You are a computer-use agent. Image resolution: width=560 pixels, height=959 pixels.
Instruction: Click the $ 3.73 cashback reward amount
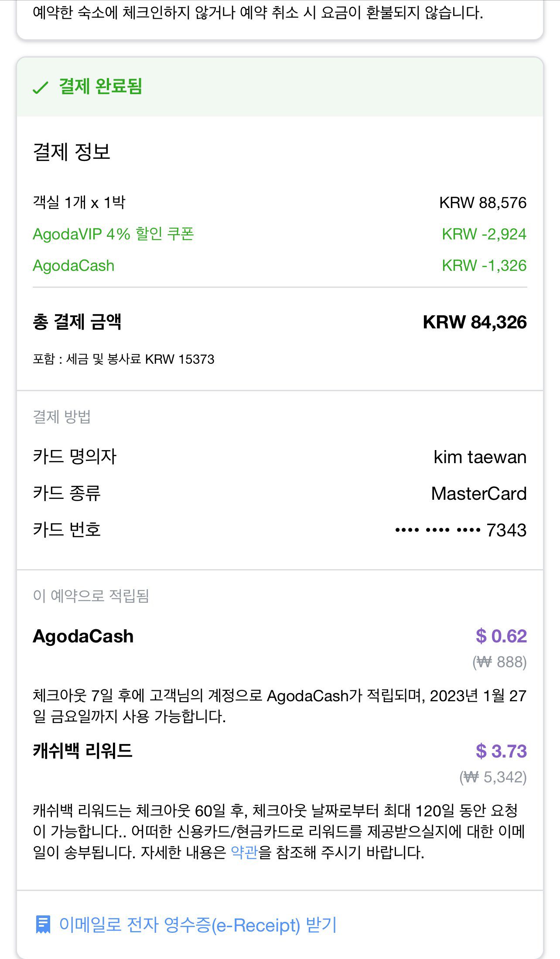coord(501,751)
